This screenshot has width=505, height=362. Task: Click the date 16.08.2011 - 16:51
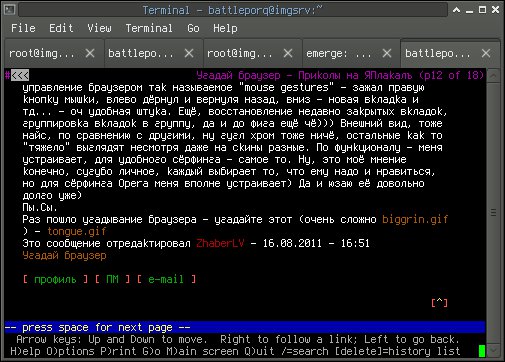316,243
